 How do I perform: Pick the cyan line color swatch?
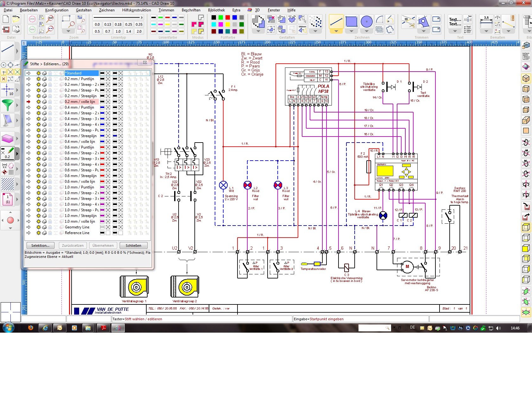tap(154, 24)
